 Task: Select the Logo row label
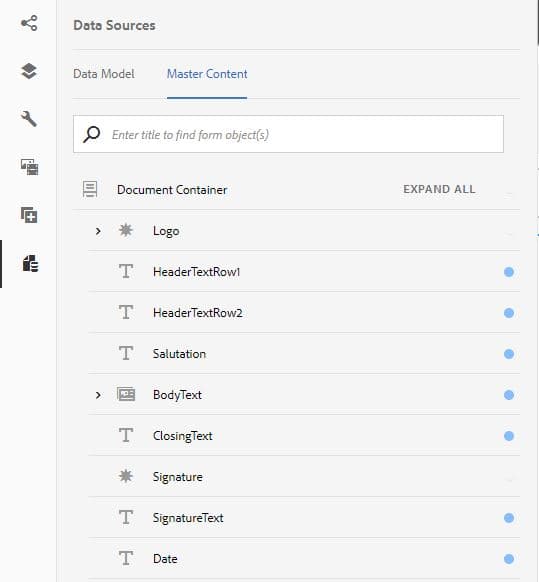[166, 231]
